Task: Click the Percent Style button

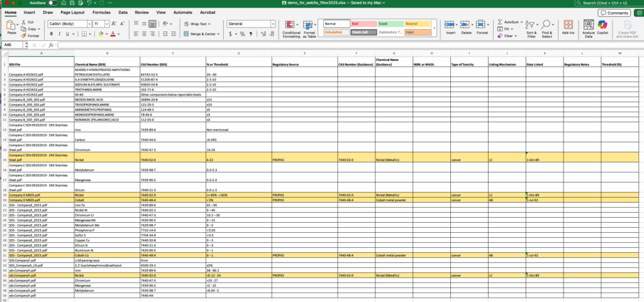Action: click(x=243, y=33)
